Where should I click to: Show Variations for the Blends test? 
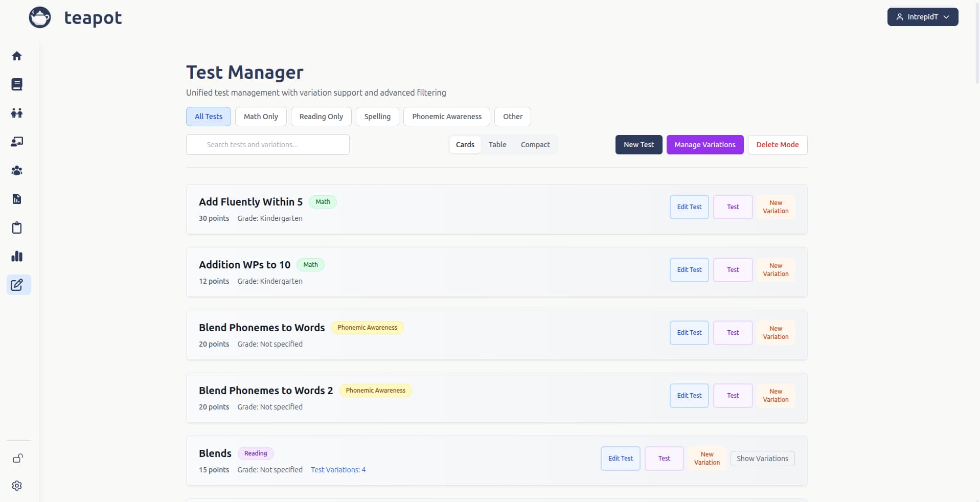[x=762, y=458]
